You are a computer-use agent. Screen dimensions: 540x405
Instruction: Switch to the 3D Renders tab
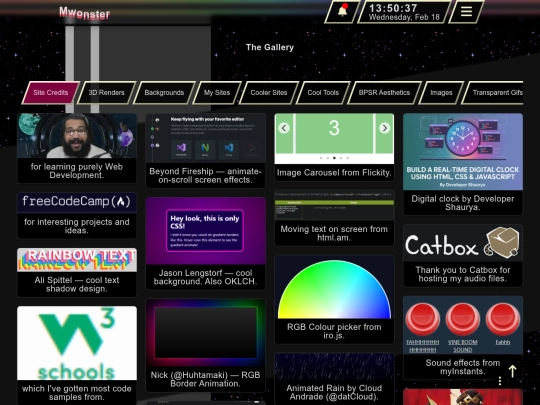tap(106, 93)
